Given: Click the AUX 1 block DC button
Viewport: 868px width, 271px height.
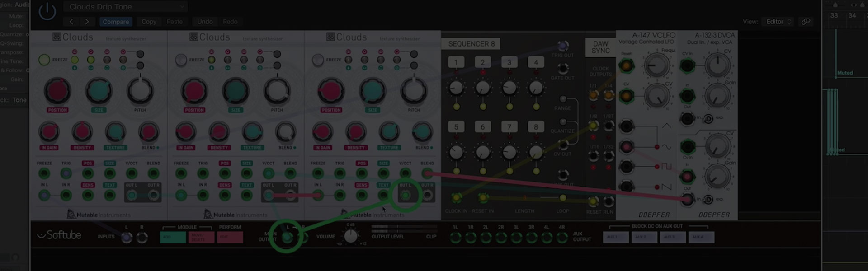Looking at the screenshot, I should pos(615,237).
